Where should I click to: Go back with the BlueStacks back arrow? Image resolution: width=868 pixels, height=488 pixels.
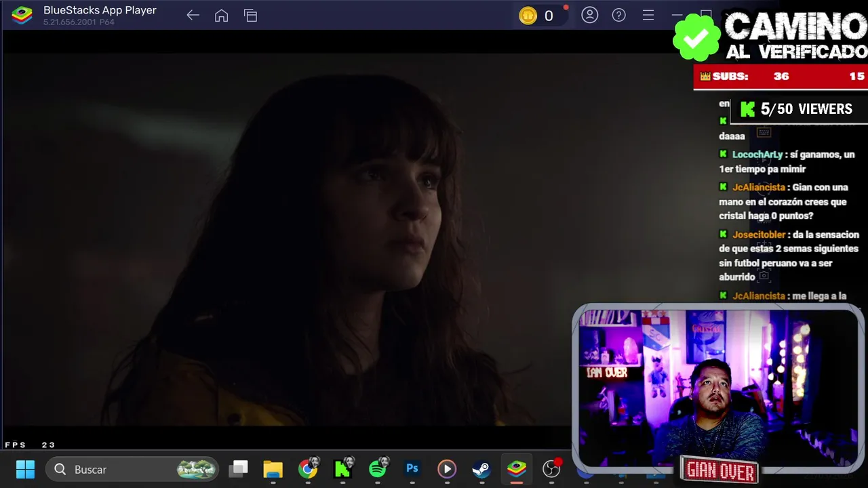click(x=193, y=16)
